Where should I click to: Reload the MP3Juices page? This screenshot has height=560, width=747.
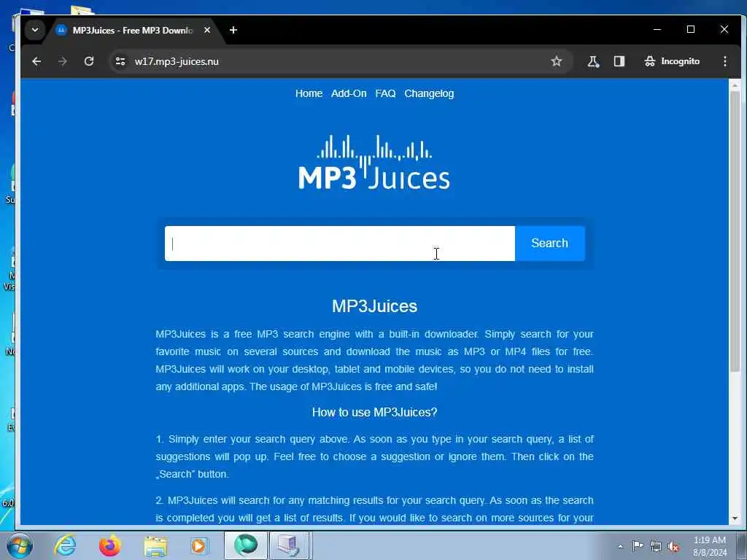[x=89, y=61]
